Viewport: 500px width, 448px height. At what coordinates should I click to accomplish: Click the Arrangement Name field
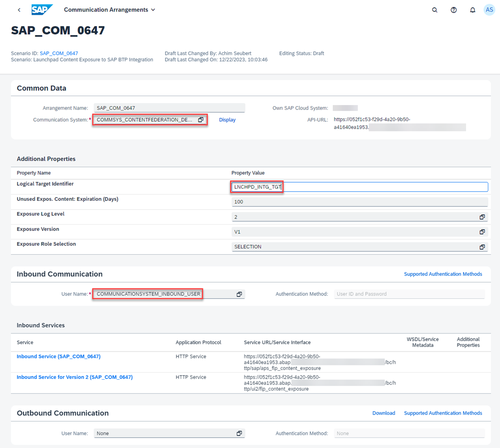pyautogui.click(x=169, y=108)
